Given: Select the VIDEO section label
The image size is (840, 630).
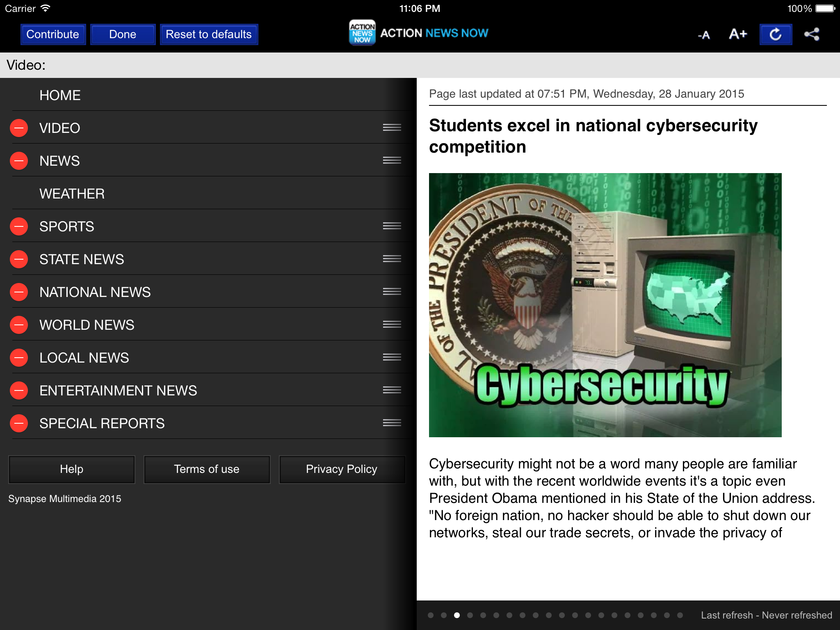Looking at the screenshot, I should (x=59, y=128).
